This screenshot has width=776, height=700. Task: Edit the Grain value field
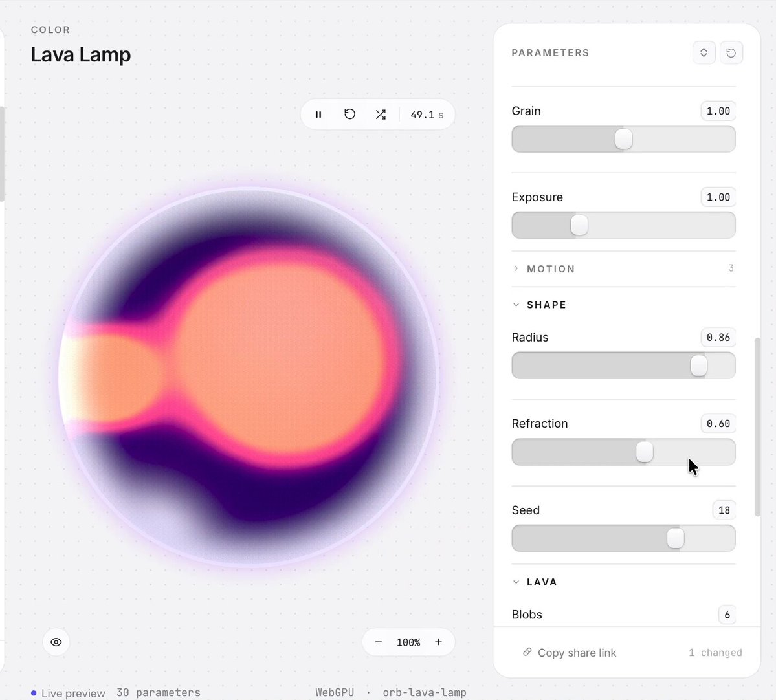[x=718, y=111]
